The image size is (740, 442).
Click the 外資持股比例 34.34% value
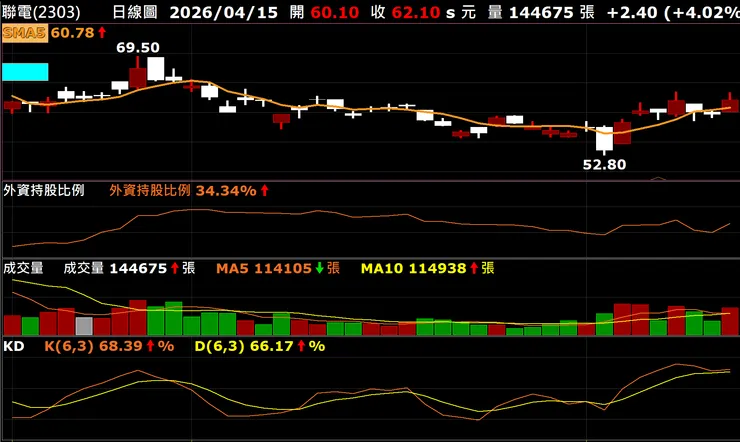coord(183,191)
